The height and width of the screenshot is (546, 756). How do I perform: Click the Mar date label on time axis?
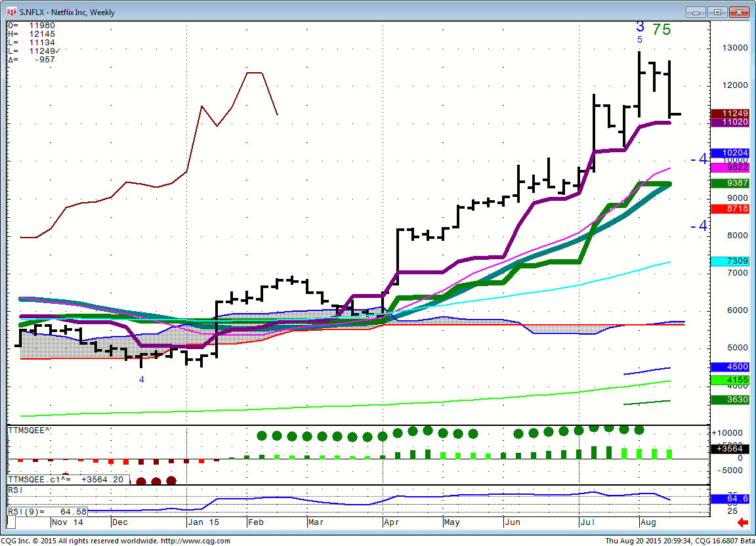click(316, 522)
